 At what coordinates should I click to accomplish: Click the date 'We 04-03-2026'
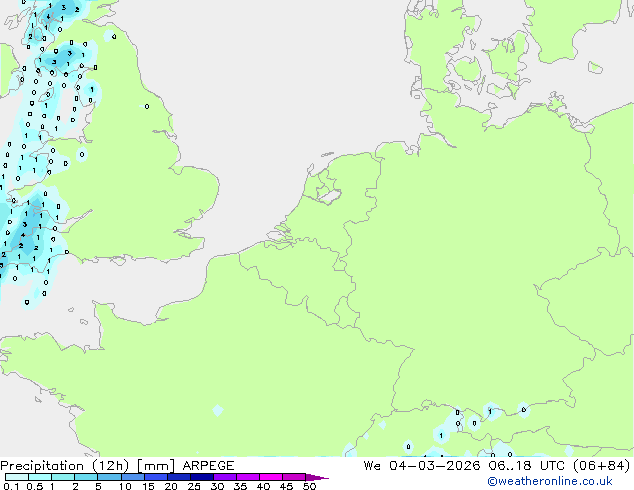click(422, 466)
